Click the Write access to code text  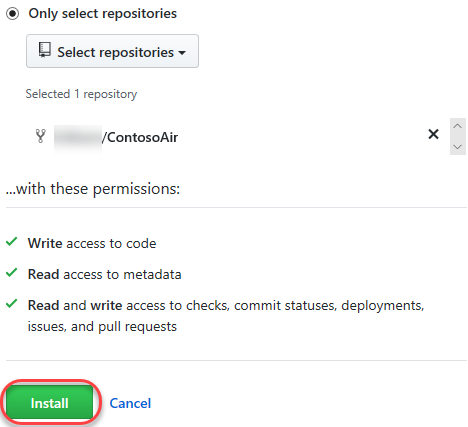[x=92, y=243]
